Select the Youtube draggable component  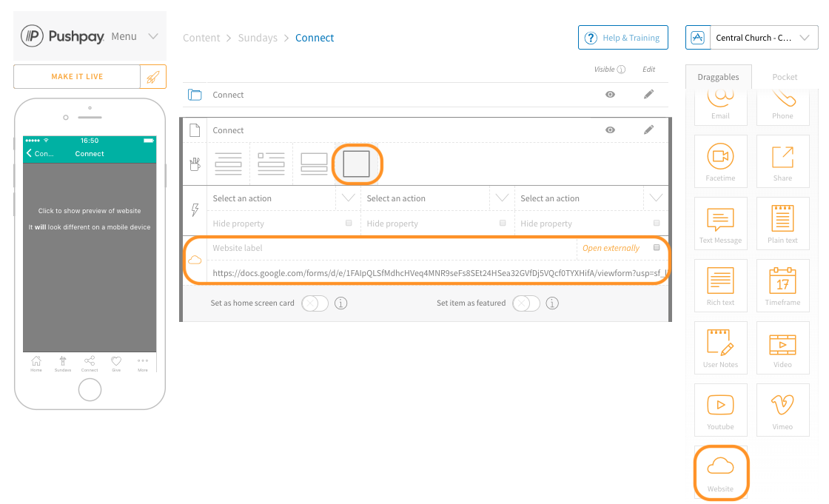point(720,410)
